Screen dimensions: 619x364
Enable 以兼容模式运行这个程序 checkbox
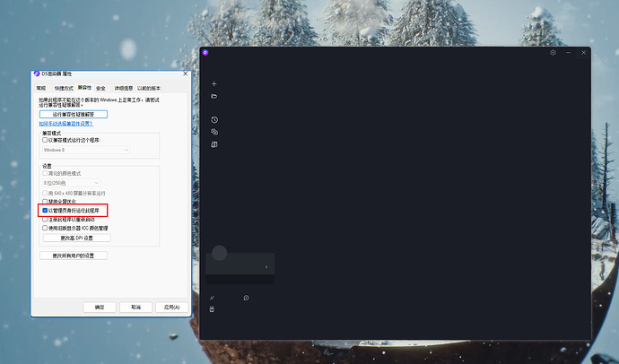tap(46, 140)
